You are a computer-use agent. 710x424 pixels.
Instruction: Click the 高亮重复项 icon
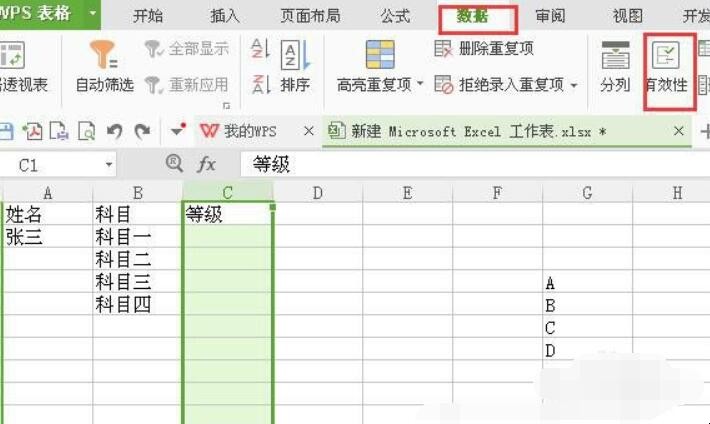click(380, 54)
